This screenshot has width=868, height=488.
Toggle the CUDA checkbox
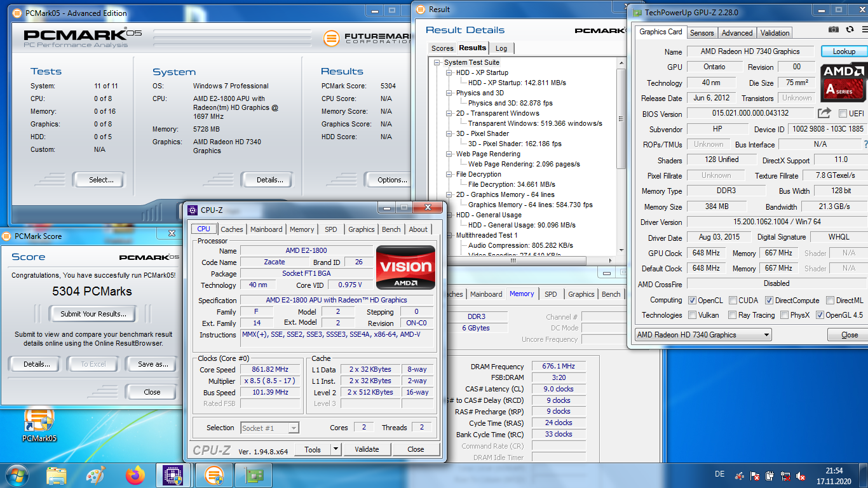tap(733, 300)
